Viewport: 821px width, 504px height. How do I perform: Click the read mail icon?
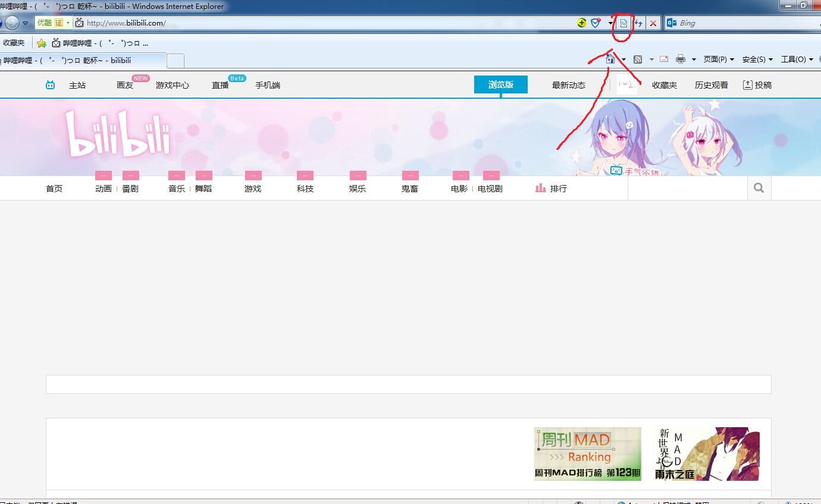point(664,59)
